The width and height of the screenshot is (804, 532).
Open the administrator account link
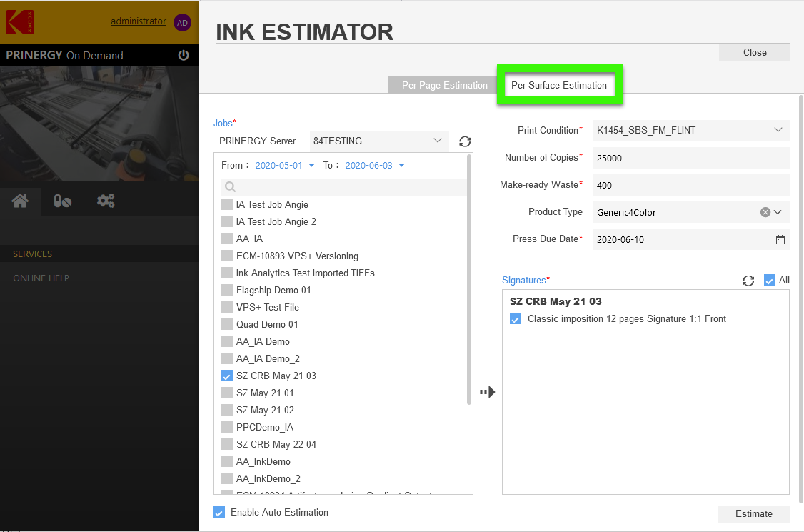[x=139, y=21]
